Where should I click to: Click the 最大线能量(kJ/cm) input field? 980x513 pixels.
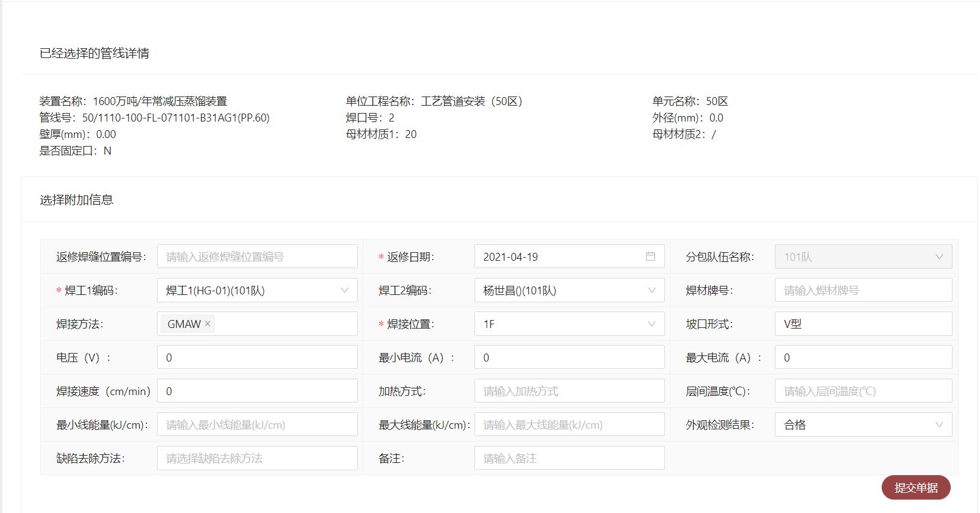tap(569, 424)
